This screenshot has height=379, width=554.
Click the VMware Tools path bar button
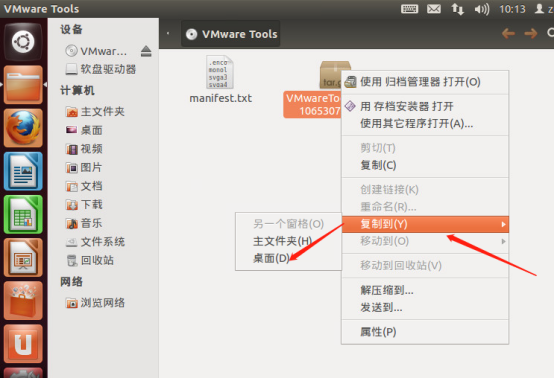coord(231,34)
